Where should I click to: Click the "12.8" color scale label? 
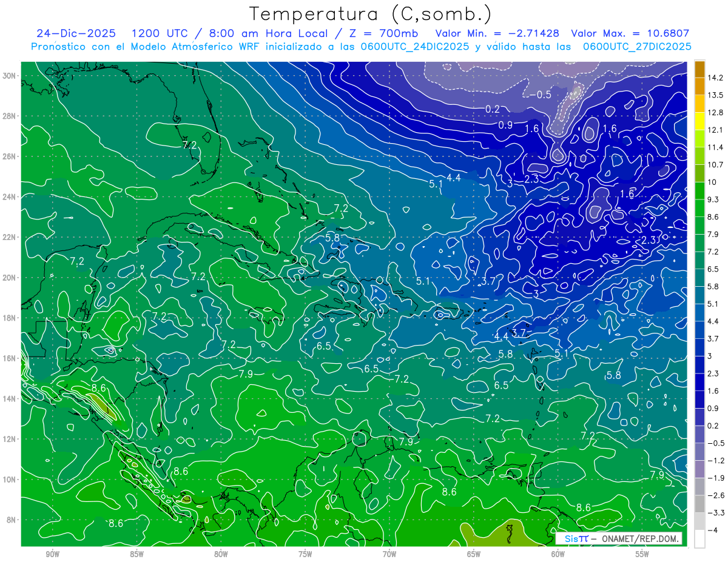pos(716,113)
